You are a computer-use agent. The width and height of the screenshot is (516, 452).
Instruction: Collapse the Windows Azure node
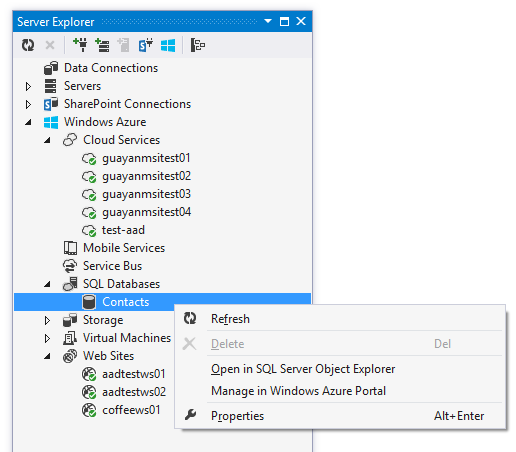(28, 122)
